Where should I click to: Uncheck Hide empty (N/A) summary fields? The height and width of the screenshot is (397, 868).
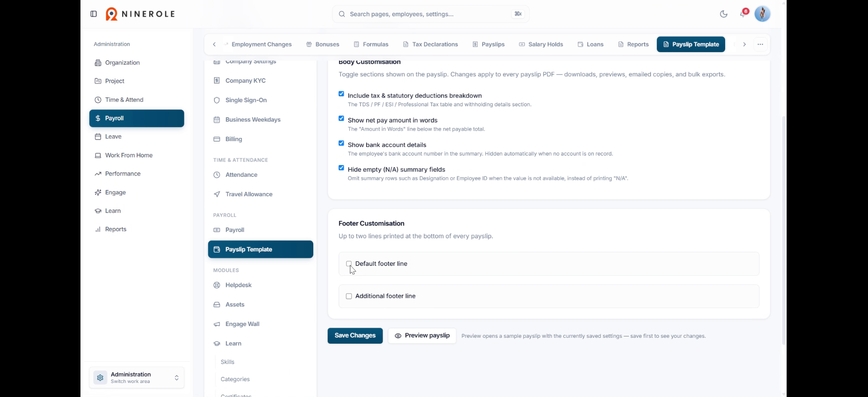341,168
